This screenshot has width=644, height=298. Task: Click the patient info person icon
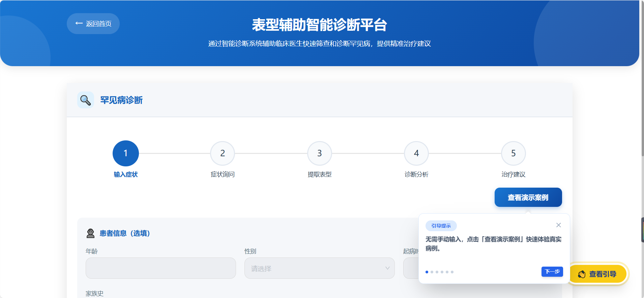pyautogui.click(x=90, y=233)
